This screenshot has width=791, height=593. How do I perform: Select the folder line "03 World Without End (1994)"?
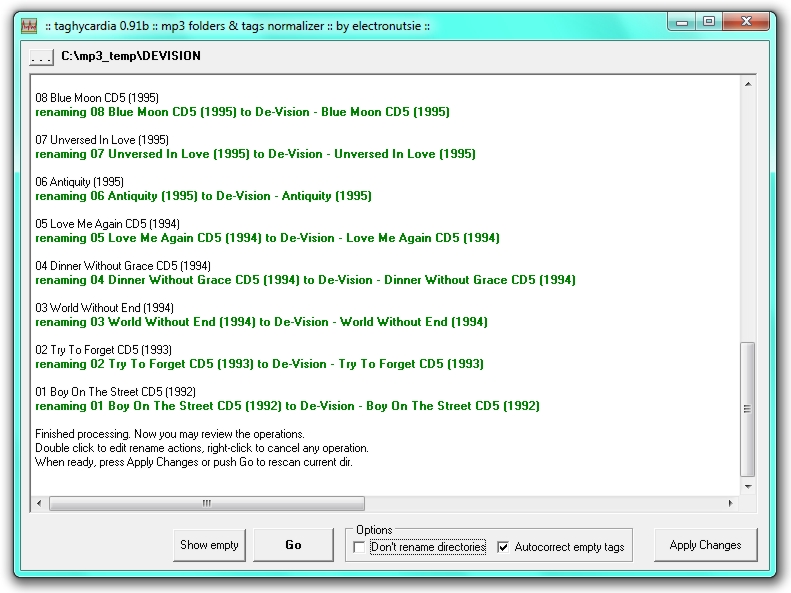coord(104,308)
